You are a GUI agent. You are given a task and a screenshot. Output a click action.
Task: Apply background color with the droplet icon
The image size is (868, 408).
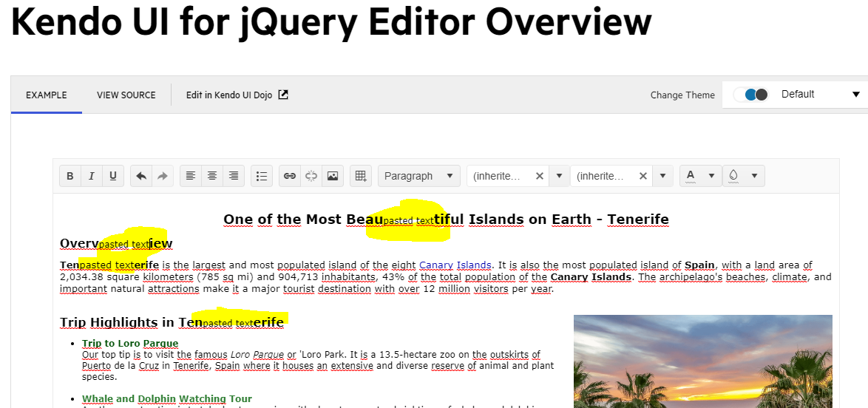(x=733, y=176)
